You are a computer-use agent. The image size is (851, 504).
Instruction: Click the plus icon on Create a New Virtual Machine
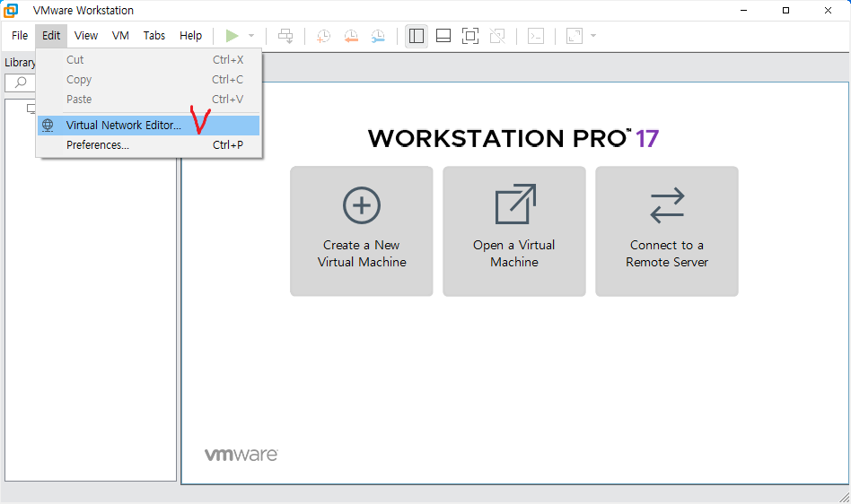pyautogui.click(x=362, y=205)
